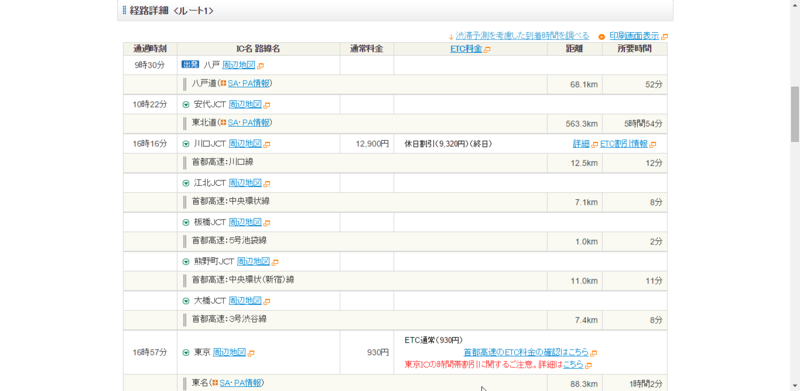Select the 首都高速:3号渋谷線 route name

(230, 319)
